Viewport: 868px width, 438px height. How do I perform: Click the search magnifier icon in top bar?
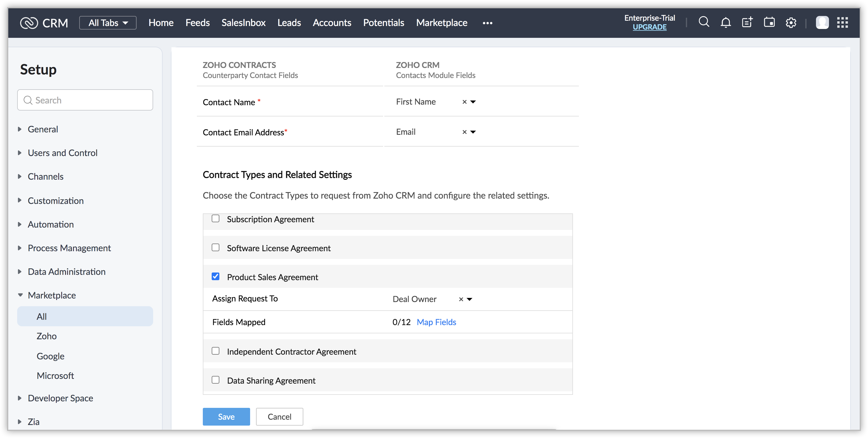[x=704, y=22]
